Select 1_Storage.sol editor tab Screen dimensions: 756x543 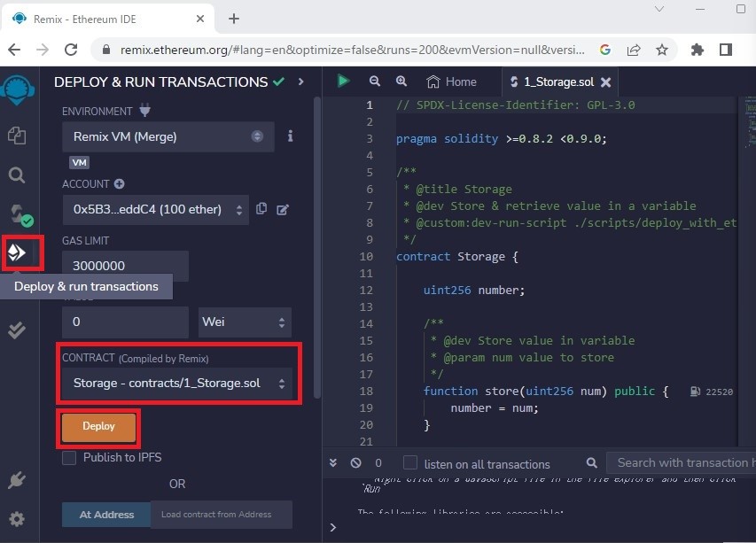coord(559,81)
